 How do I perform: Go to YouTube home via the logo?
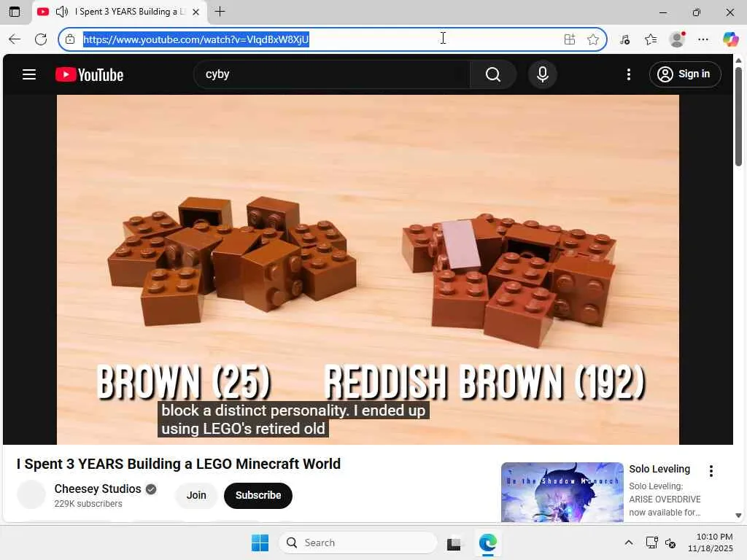click(89, 75)
